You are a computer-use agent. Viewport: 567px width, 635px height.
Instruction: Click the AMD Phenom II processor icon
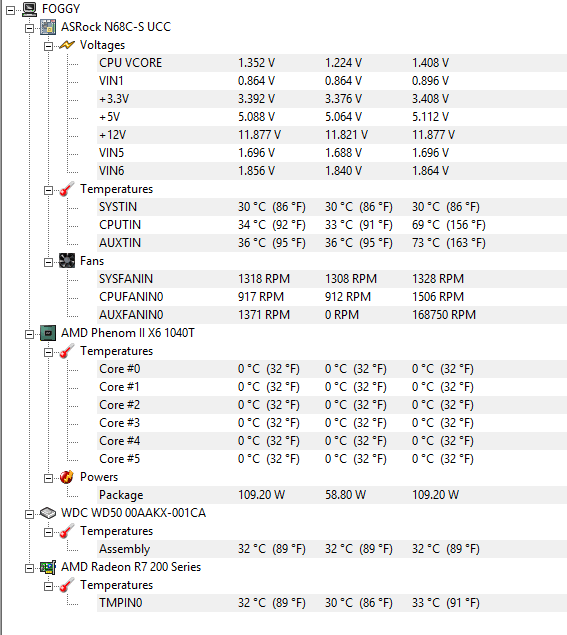click(48, 333)
